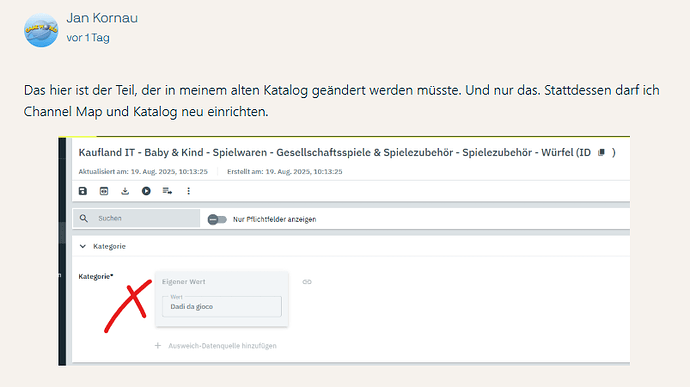Click the 'Erstellt am: 19. Aug. 2025' text
The height and width of the screenshot is (387, 690).
(285, 172)
